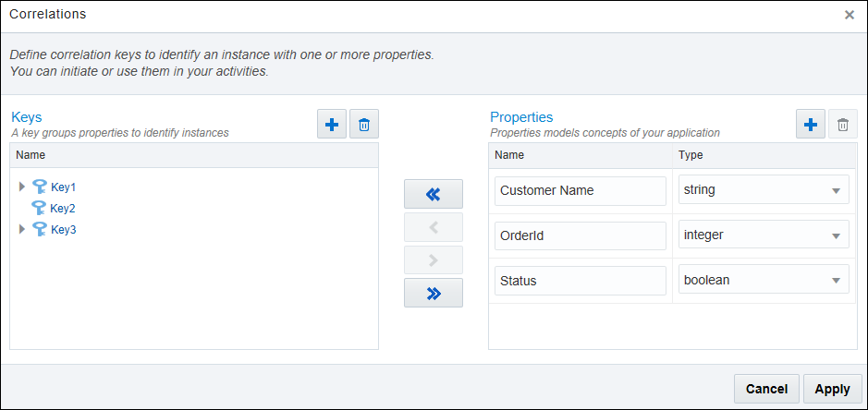Expand the Key3 tree node
Image resolution: width=868 pixels, height=410 pixels.
pos(22,229)
